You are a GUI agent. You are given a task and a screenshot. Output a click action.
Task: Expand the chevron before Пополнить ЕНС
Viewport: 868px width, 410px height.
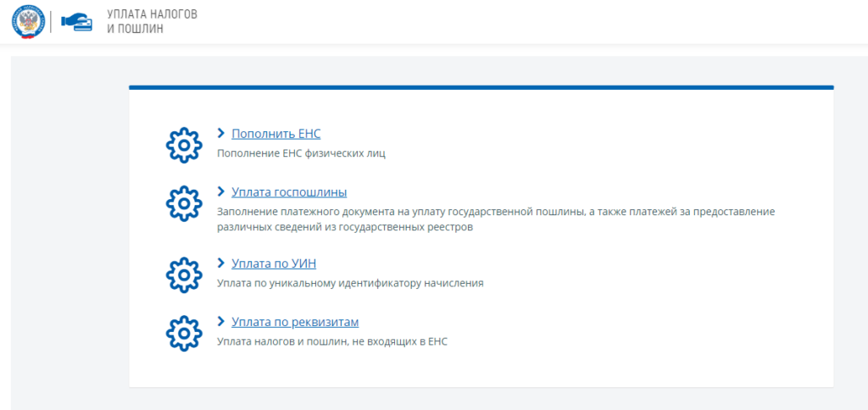221,133
